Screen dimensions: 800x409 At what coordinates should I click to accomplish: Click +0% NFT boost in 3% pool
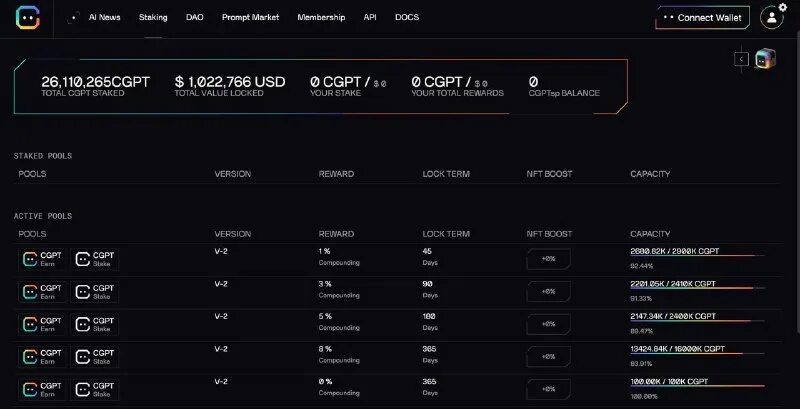pyautogui.click(x=548, y=292)
